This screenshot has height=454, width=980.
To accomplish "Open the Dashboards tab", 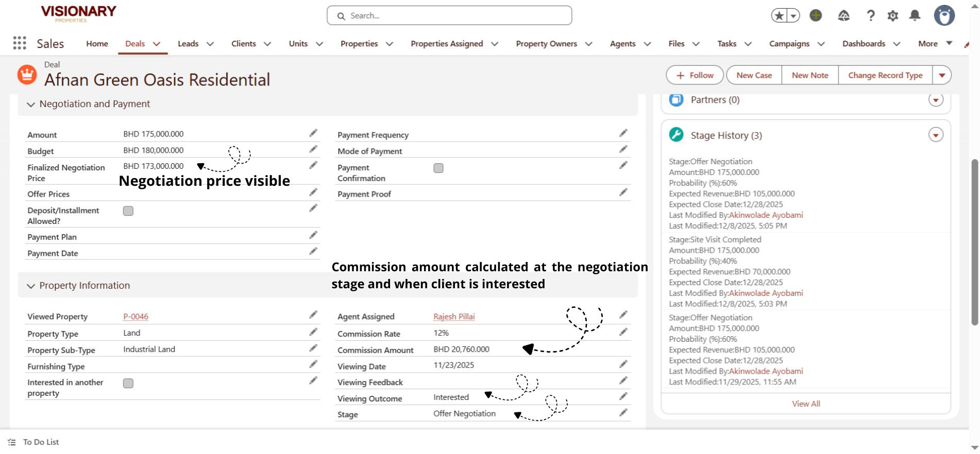I will point(864,44).
